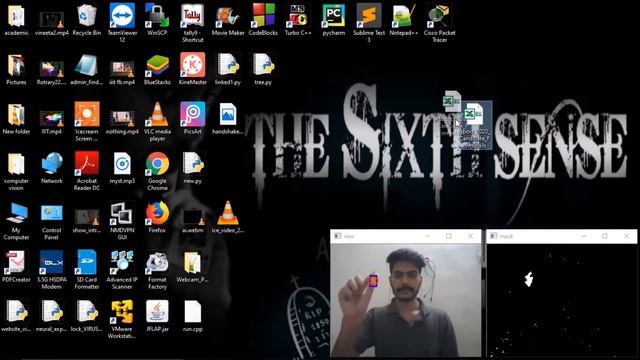640x360 pixels.
Task: Open the computer vision folder
Action: pyautogui.click(x=16, y=171)
